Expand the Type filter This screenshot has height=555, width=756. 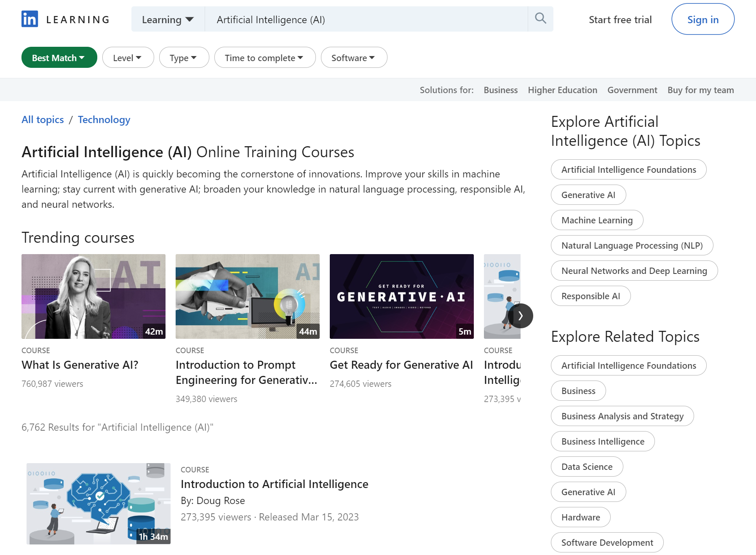pyautogui.click(x=184, y=58)
